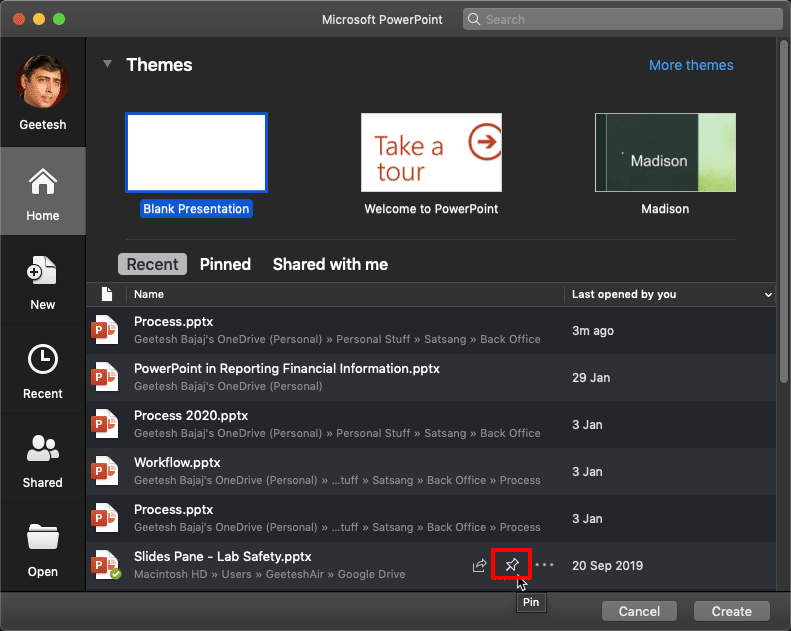791x631 pixels.
Task: Switch to the Pinned tab
Action: click(225, 264)
